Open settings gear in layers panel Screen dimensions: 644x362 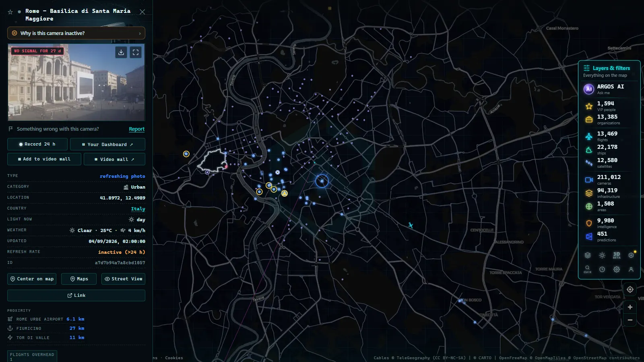click(617, 269)
